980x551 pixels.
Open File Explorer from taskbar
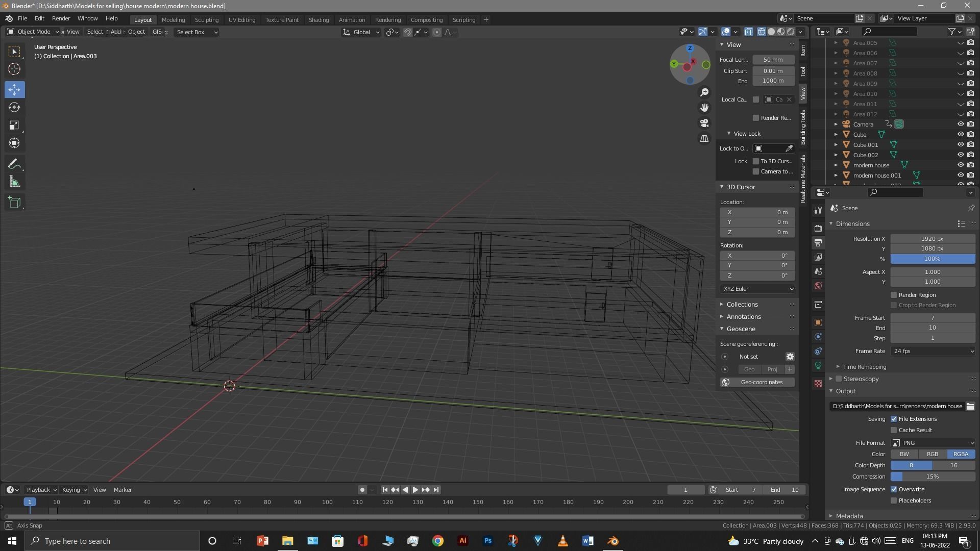point(287,541)
